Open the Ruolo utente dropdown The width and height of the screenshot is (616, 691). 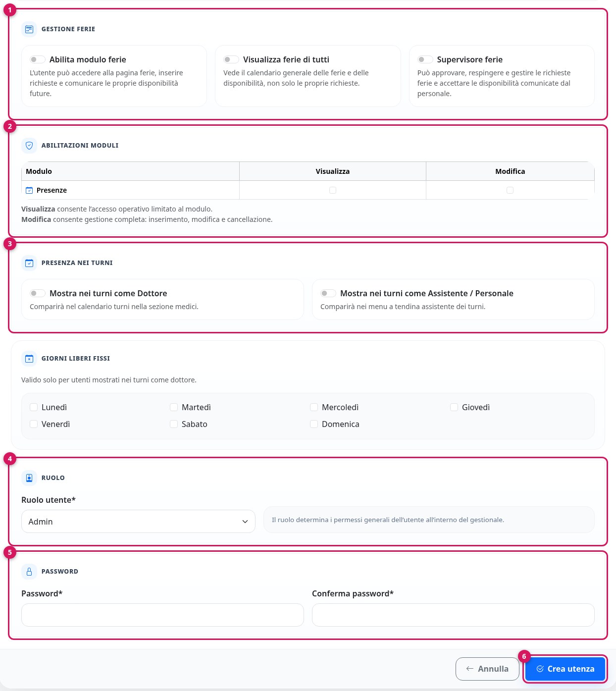(138, 522)
